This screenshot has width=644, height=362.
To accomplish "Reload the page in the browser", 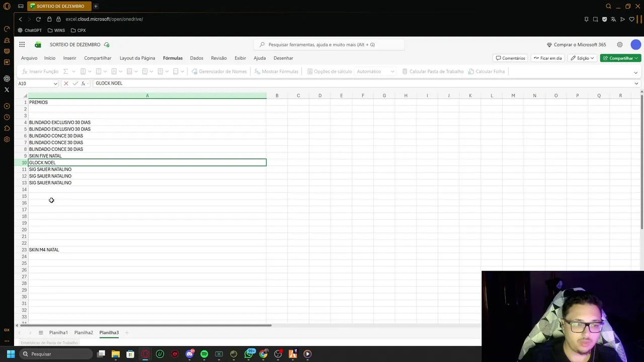I will pyautogui.click(x=38, y=19).
